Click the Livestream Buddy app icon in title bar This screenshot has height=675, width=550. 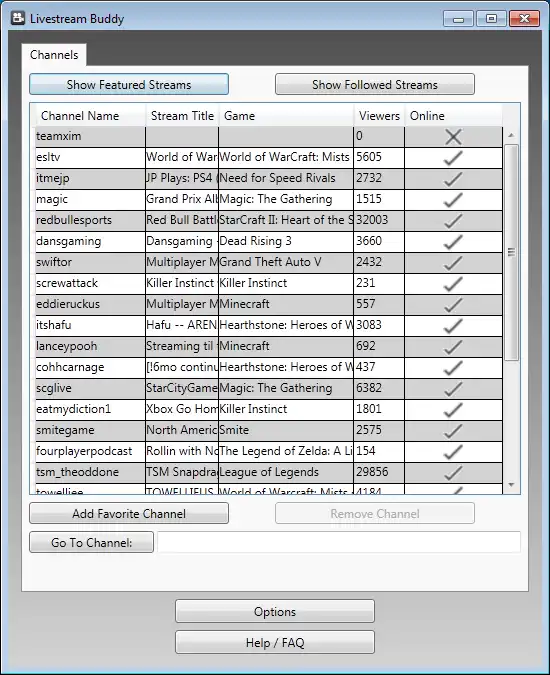click(x=18, y=18)
